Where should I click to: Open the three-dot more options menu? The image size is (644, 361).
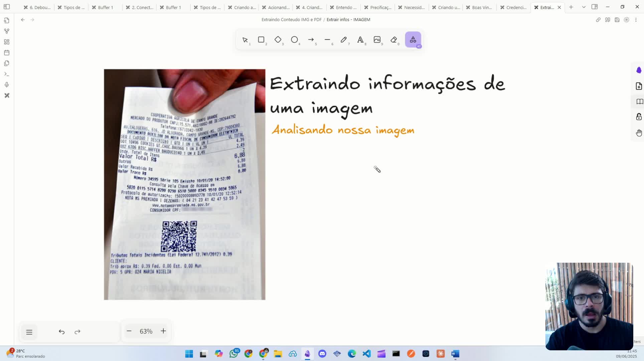[x=636, y=20]
